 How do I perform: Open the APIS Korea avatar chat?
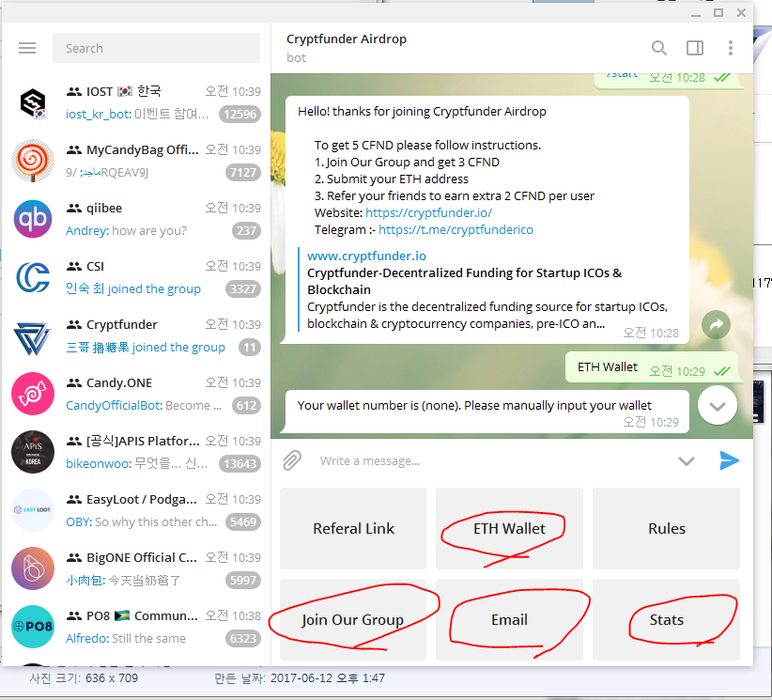(33, 452)
